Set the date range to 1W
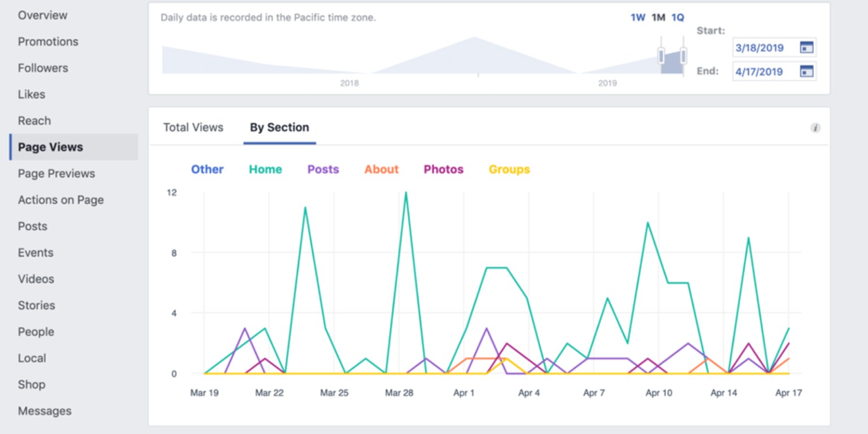 click(x=637, y=18)
